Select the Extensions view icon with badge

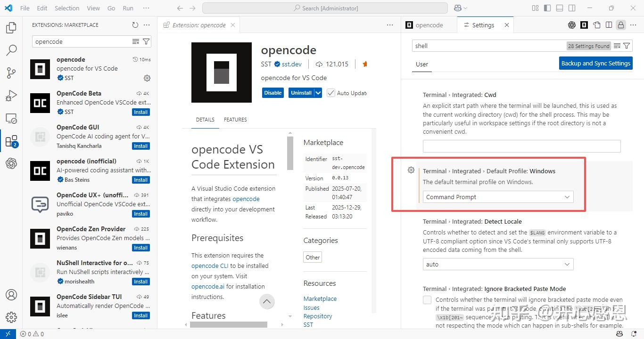[11, 141]
